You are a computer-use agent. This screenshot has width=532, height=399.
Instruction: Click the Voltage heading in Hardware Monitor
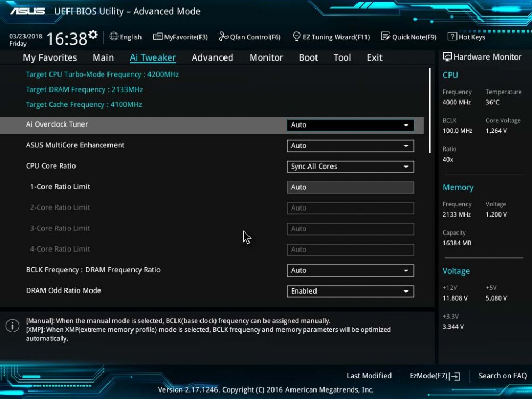456,271
